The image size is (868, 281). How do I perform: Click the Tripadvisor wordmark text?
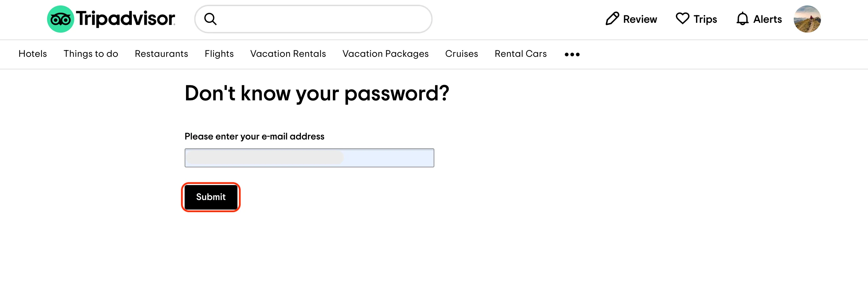[x=125, y=19]
